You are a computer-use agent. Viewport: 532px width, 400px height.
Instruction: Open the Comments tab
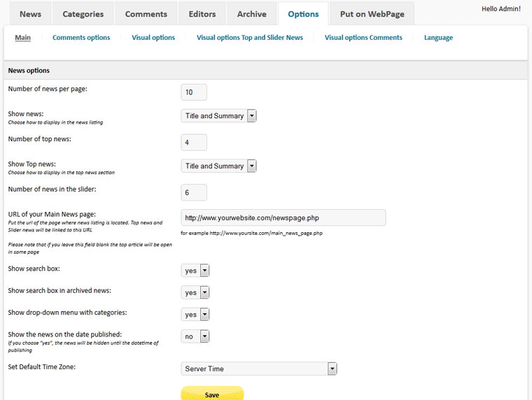[146, 14]
